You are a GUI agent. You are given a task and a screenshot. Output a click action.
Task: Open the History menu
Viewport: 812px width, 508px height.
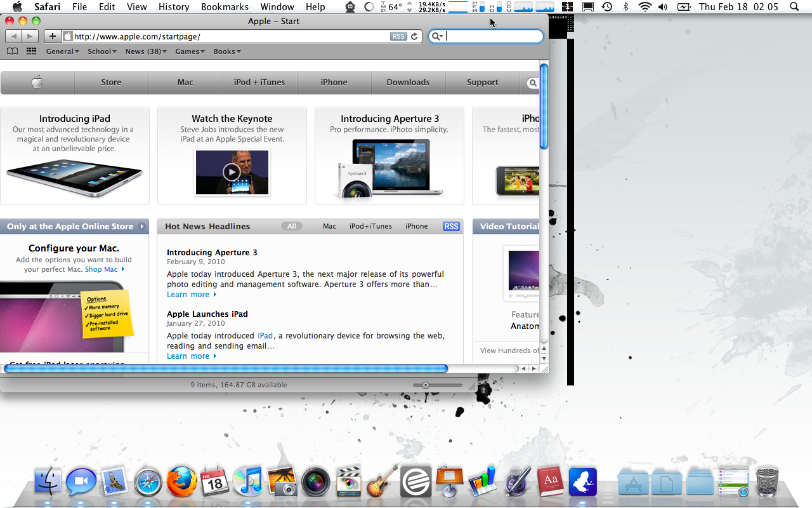coord(174,7)
